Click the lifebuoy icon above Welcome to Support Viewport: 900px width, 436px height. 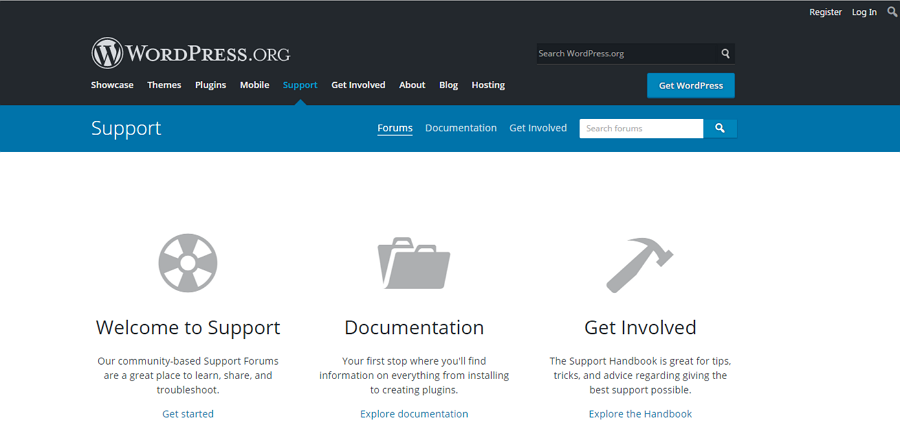tap(188, 263)
